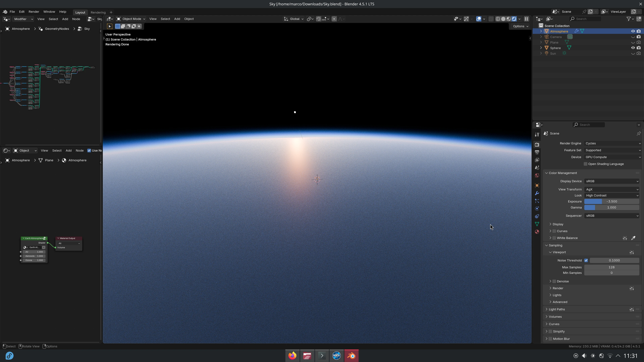
Task: Pin the Scene properties context
Action: coord(639,134)
